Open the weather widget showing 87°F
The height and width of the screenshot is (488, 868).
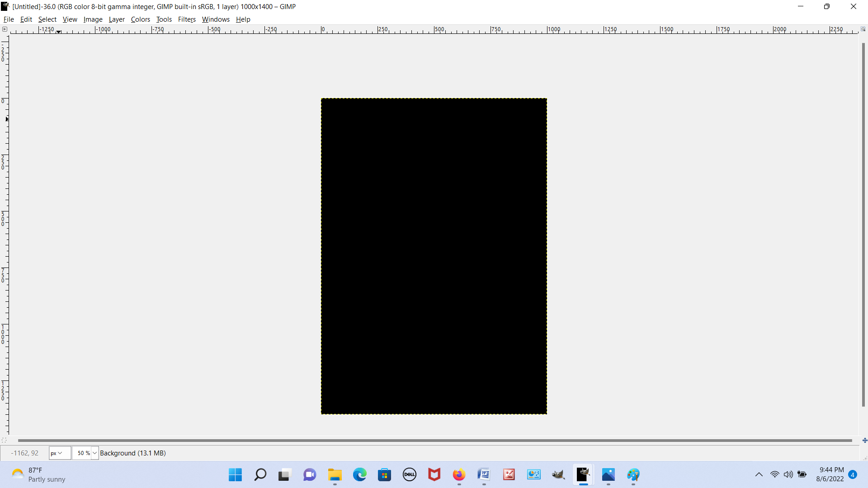[38, 475]
